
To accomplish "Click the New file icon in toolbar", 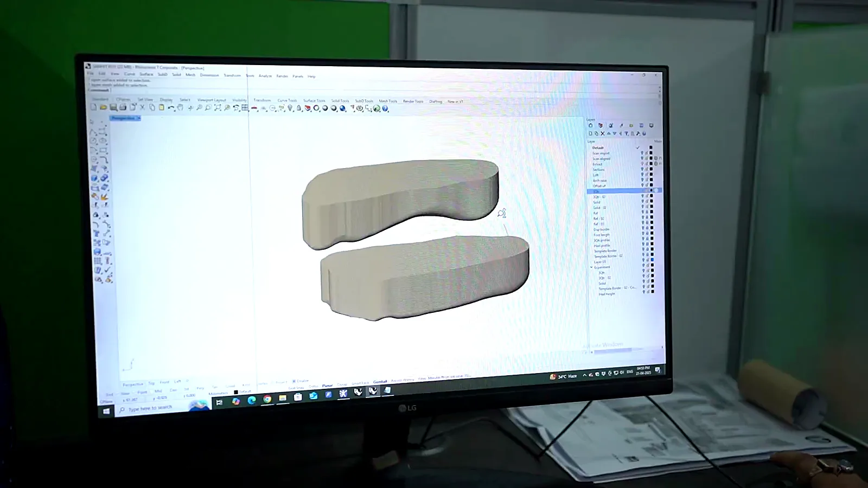I will 93,107.
